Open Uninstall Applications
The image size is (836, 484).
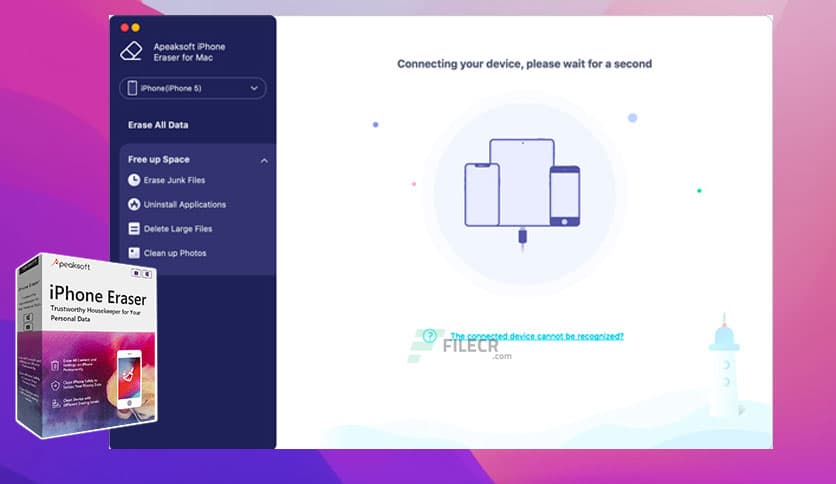tap(184, 204)
